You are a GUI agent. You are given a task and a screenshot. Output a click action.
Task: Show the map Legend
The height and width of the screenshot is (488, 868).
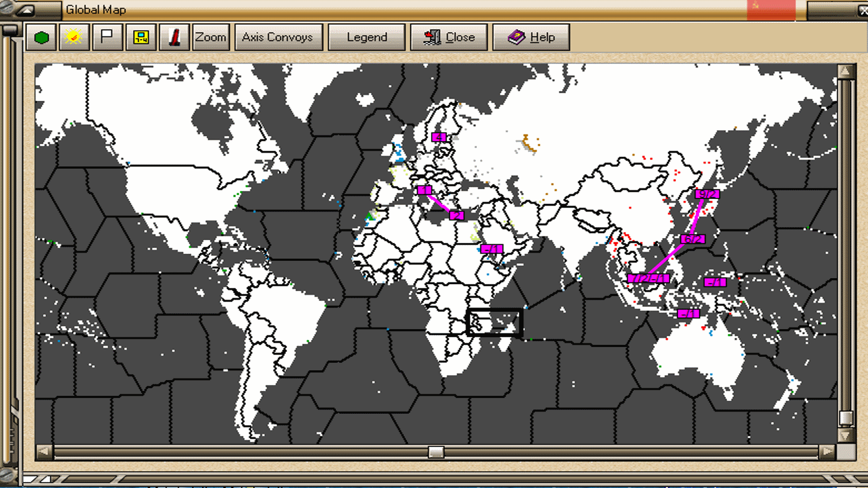click(x=367, y=37)
